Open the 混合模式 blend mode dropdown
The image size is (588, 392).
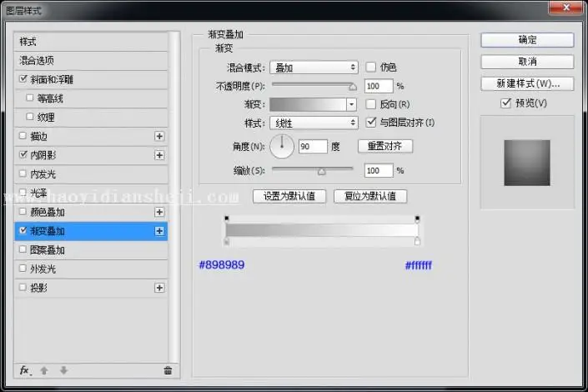pos(314,68)
